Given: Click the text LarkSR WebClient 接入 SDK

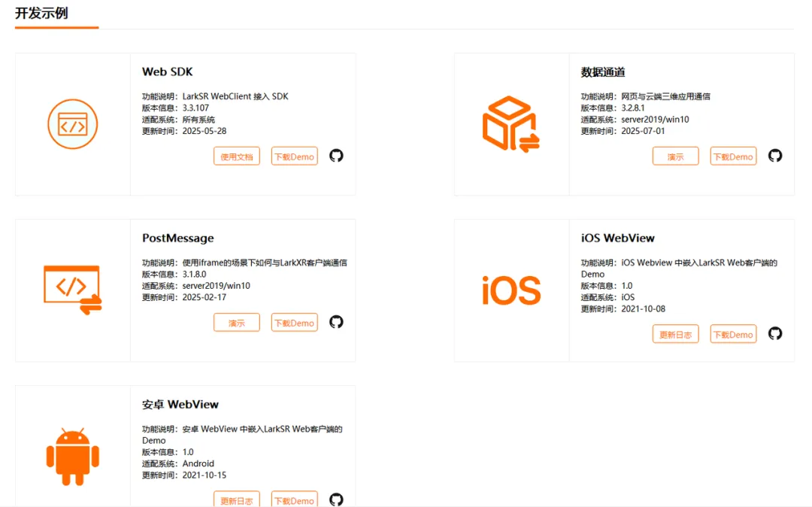Looking at the screenshot, I should pos(235,96).
